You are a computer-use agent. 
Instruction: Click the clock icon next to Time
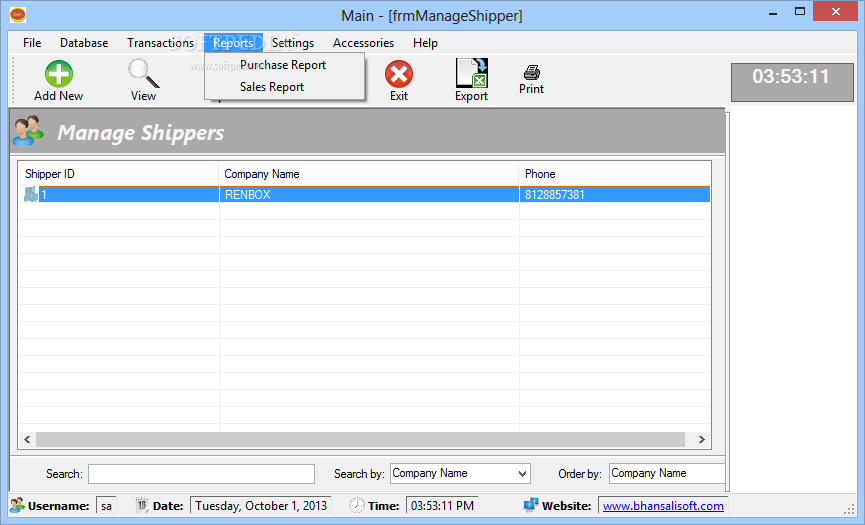[x=357, y=505]
